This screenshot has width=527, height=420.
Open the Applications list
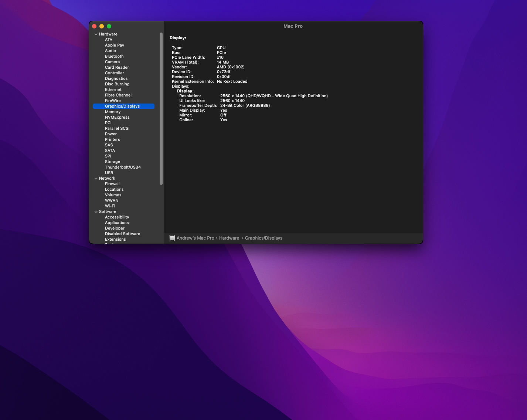[117, 223]
